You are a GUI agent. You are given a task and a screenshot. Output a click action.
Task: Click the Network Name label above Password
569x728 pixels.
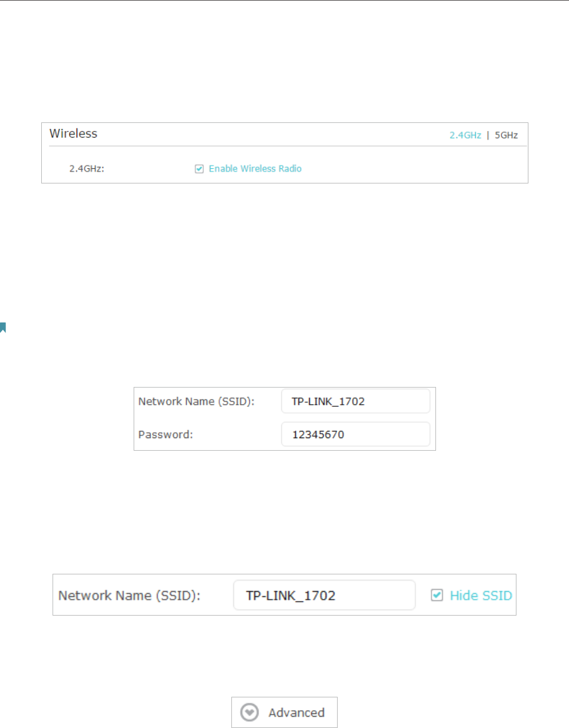pyautogui.click(x=196, y=402)
